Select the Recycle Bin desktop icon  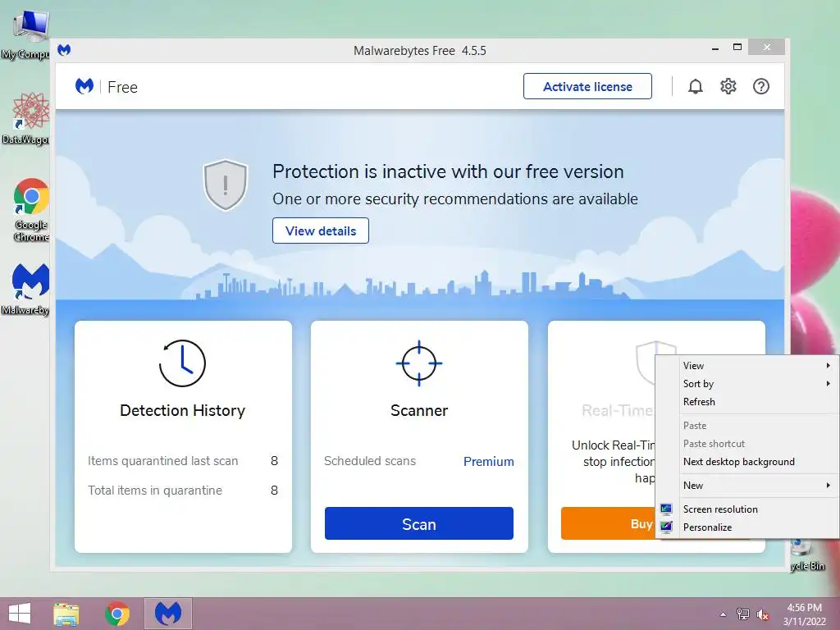807,555
